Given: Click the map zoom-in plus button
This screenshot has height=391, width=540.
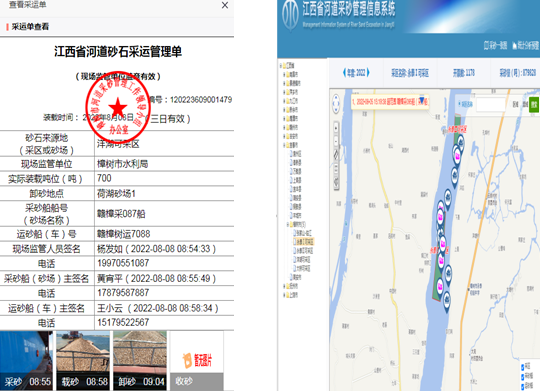Looking at the screenshot, I should tap(336, 128).
